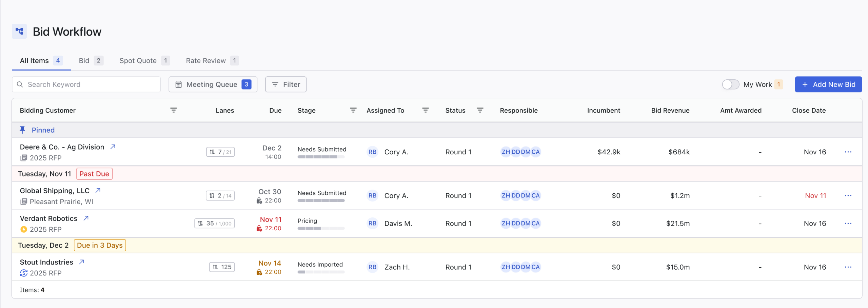The width and height of the screenshot is (868, 308).
Task: Click lanes badge 2/14 for Global Shipping
Action: pyautogui.click(x=220, y=196)
